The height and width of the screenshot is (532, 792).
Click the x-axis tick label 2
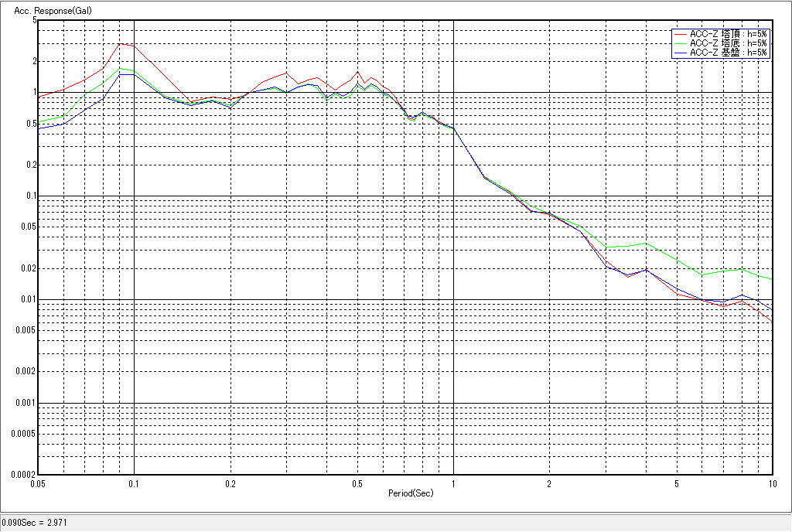(549, 483)
